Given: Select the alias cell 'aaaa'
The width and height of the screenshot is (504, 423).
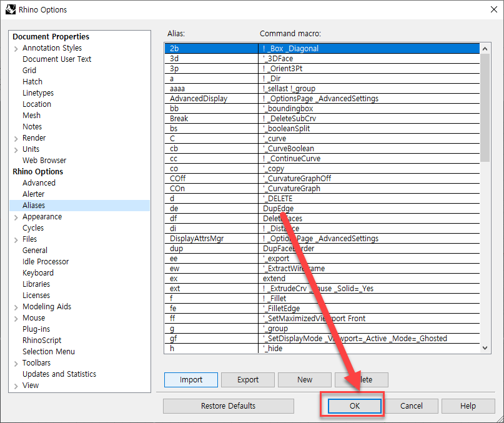Looking at the screenshot, I should coord(212,89).
